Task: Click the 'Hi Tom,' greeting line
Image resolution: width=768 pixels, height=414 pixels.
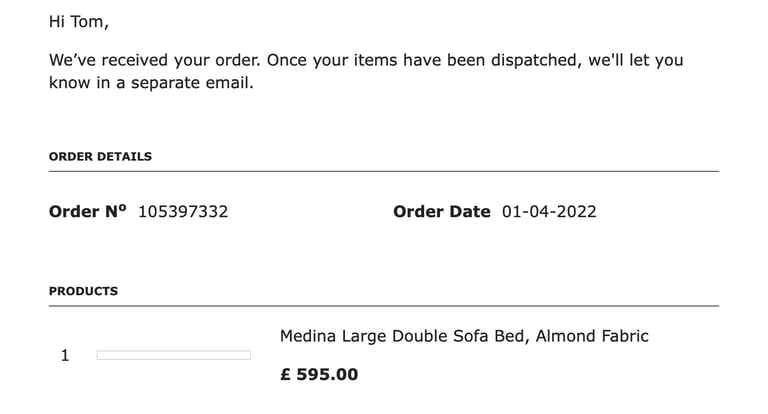Action: coord(78,22)
